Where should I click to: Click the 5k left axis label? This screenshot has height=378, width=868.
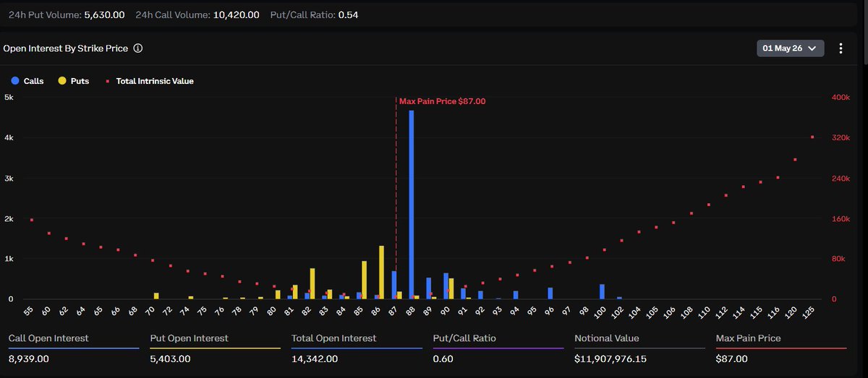[x=9, y=98]
